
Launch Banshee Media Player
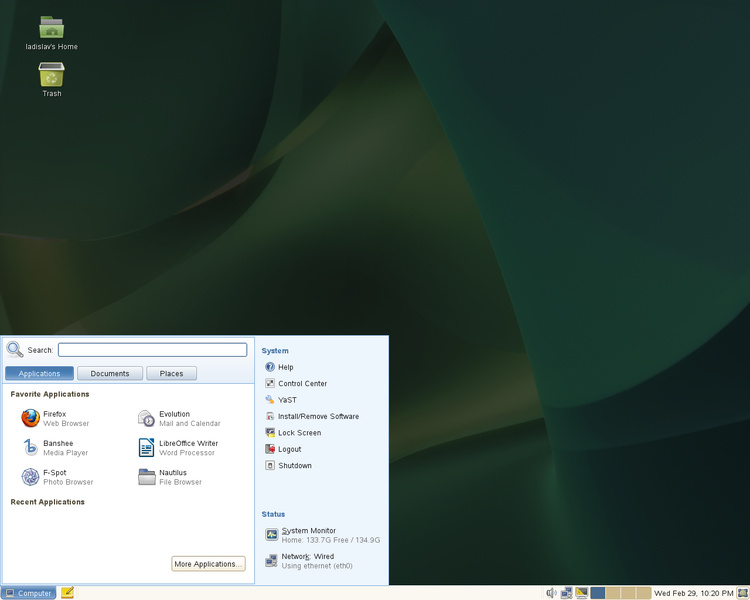55,448
